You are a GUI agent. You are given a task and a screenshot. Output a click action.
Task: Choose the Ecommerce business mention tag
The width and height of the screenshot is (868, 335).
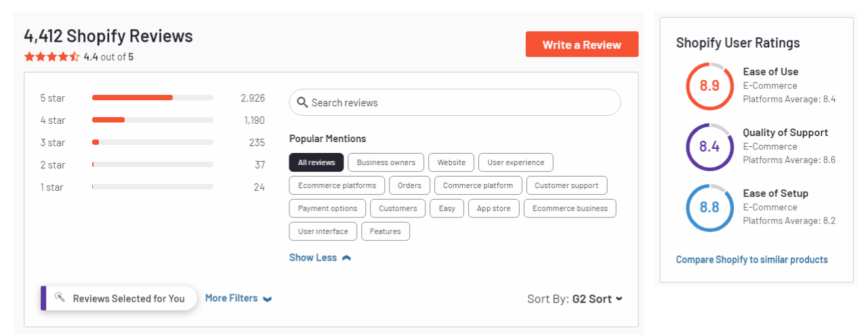tap(570, 208)
